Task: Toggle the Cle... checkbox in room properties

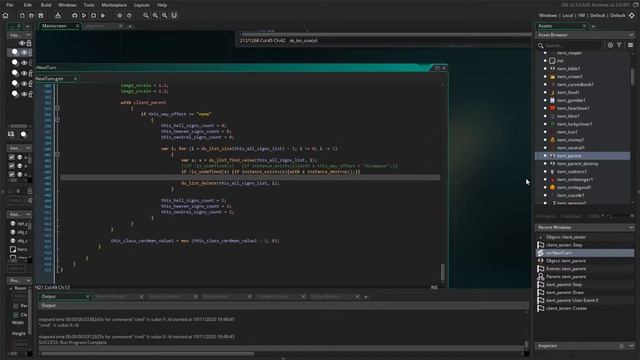Action: point(16,315)
